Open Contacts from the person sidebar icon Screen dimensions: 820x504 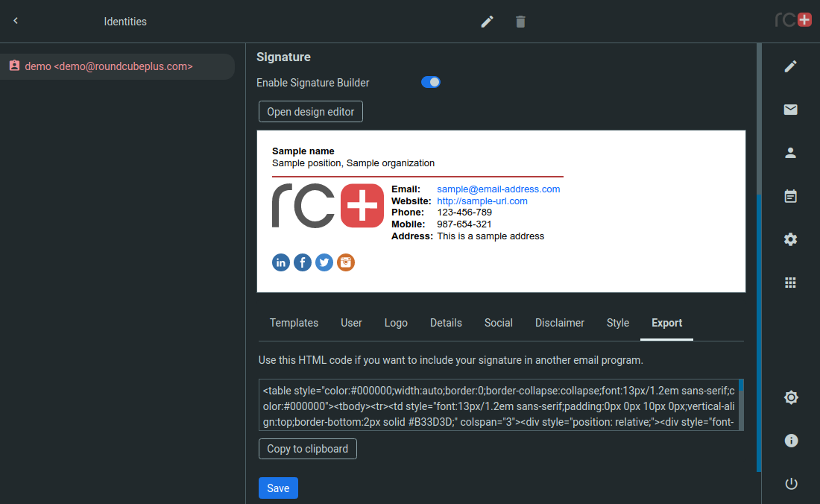tap(791, 153)
